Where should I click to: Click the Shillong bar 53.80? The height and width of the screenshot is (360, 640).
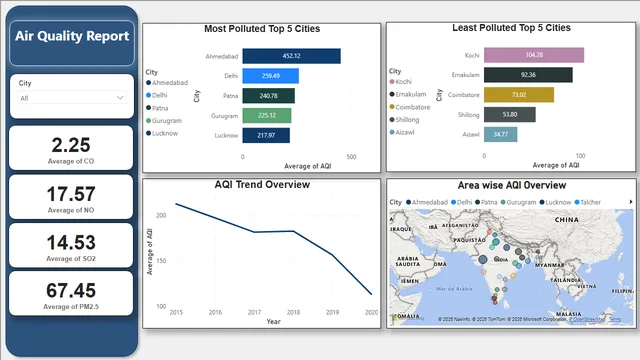pos(510,115)
